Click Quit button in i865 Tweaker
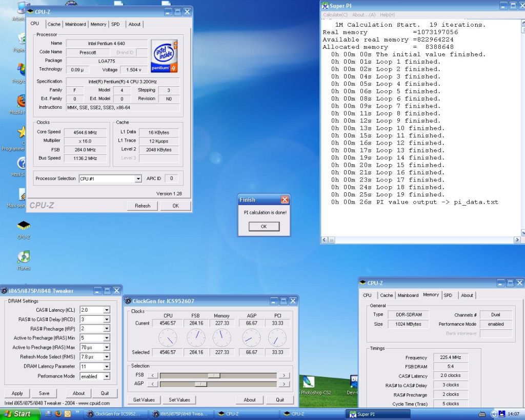The width and height of the screenshot is (525, 420). [105, 393]
